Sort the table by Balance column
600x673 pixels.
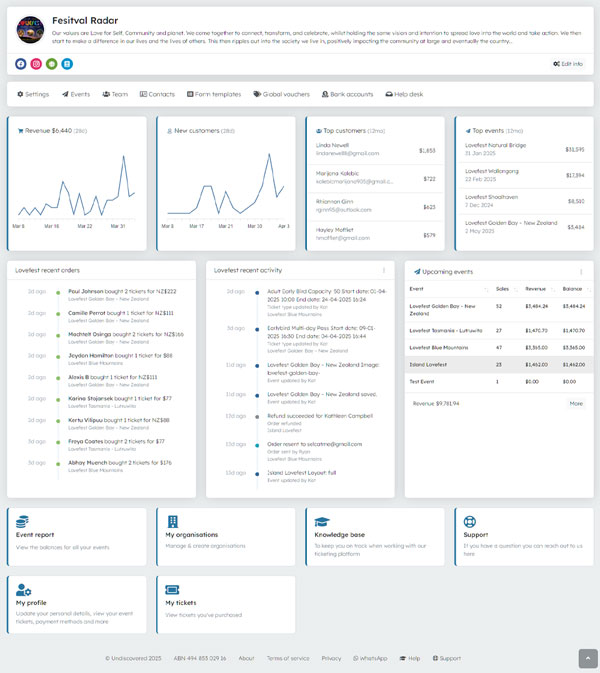click(575, 289)
